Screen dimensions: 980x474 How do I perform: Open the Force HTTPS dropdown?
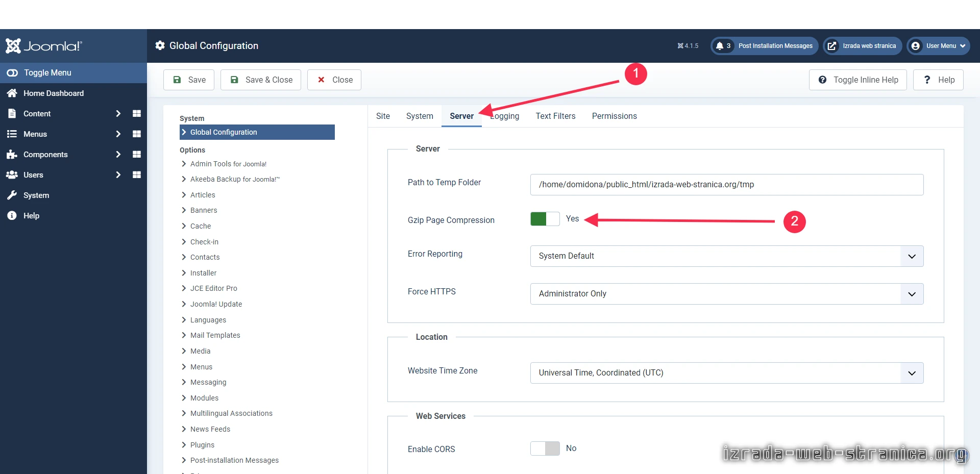point(727,294)
